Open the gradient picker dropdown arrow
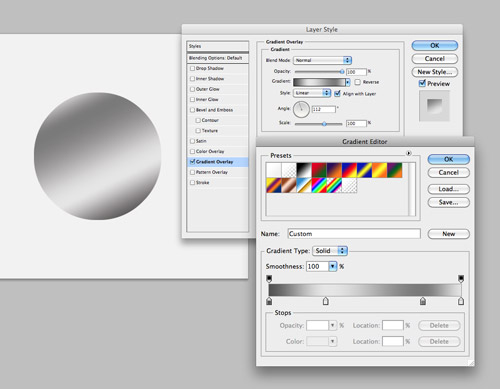This screenshot has width=500, height=389. point(348,82)
